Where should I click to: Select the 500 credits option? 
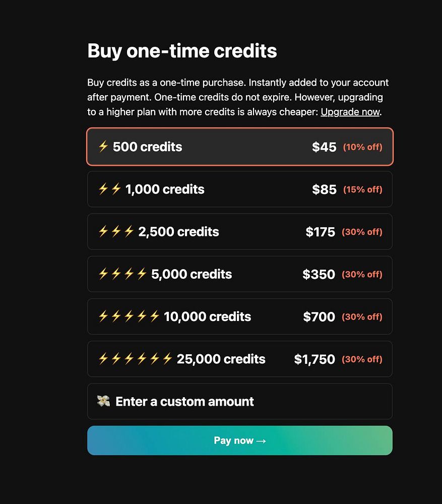click(x=239, y=147)
